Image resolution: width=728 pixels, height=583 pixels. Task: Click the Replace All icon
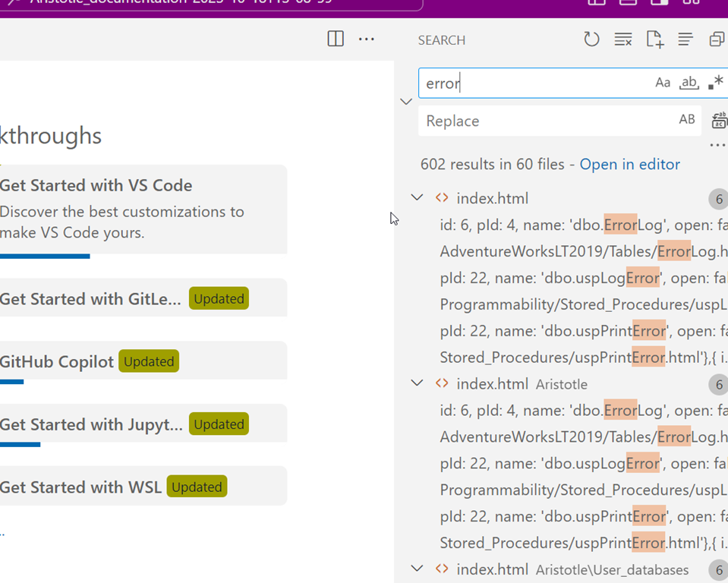719,120
